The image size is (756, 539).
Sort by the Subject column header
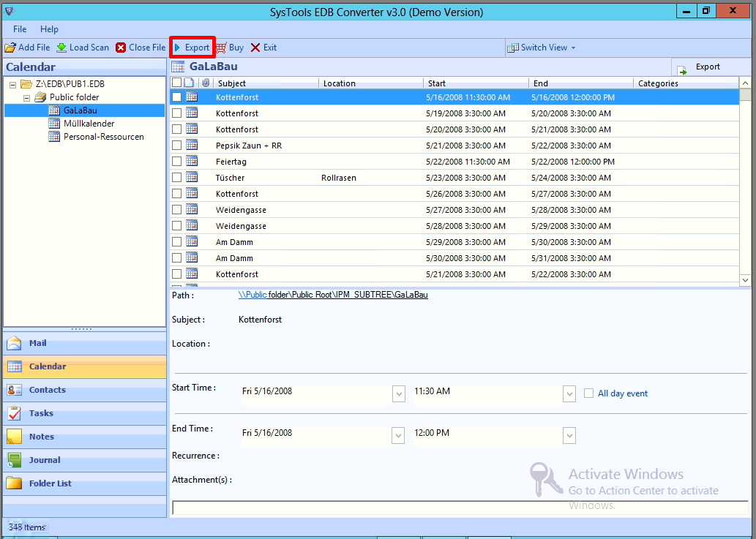266,83
